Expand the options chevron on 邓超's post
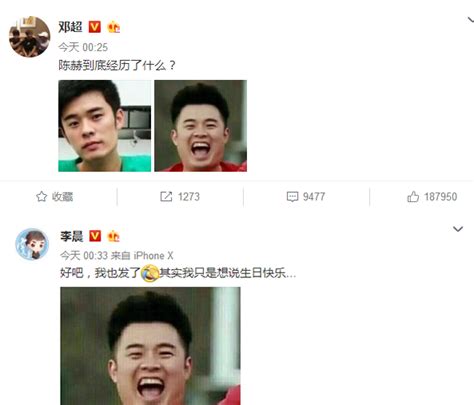474x405 pixels. pos(470,21)
